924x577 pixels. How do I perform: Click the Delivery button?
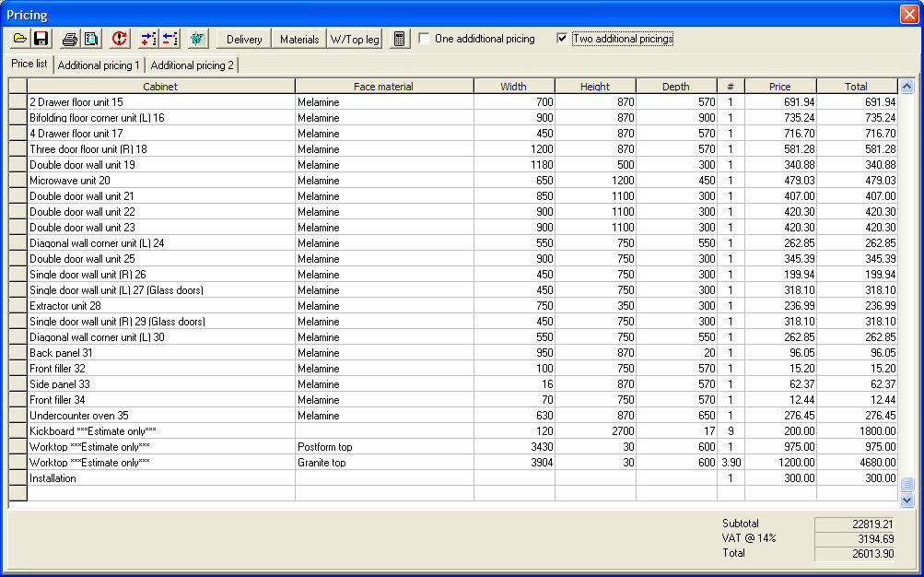244,39
